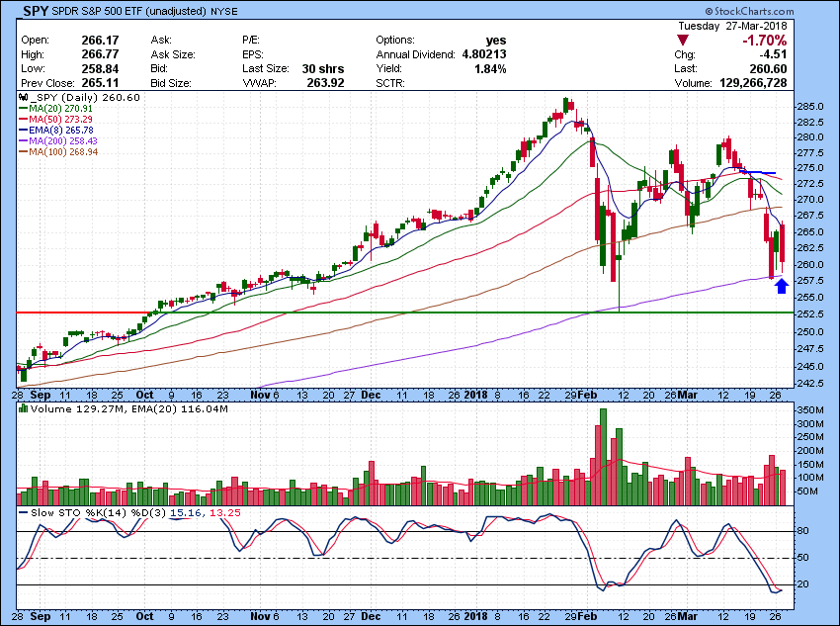Click the 'Ask:' label
The width and height of the screenshot is (840, 626).
[161, 41]
